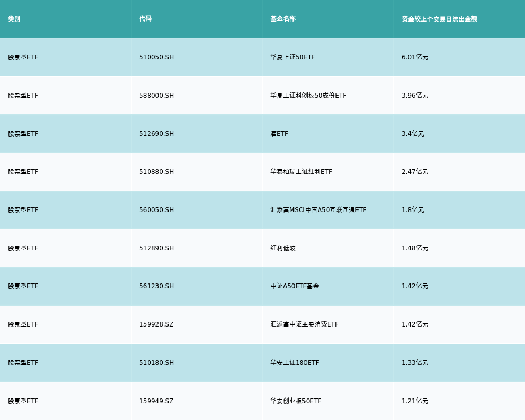
Task: Click the 1.48亿元 value
Action: (415, 248)
